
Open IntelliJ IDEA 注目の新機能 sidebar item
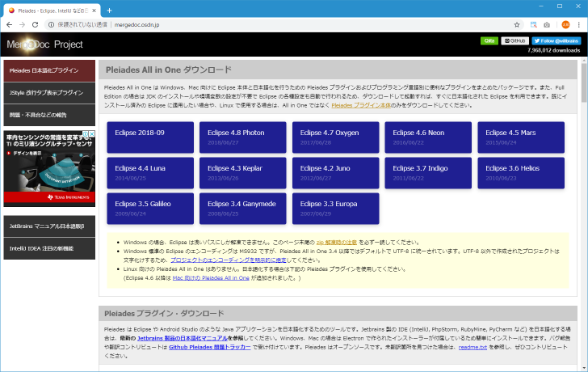pos(49,248)
